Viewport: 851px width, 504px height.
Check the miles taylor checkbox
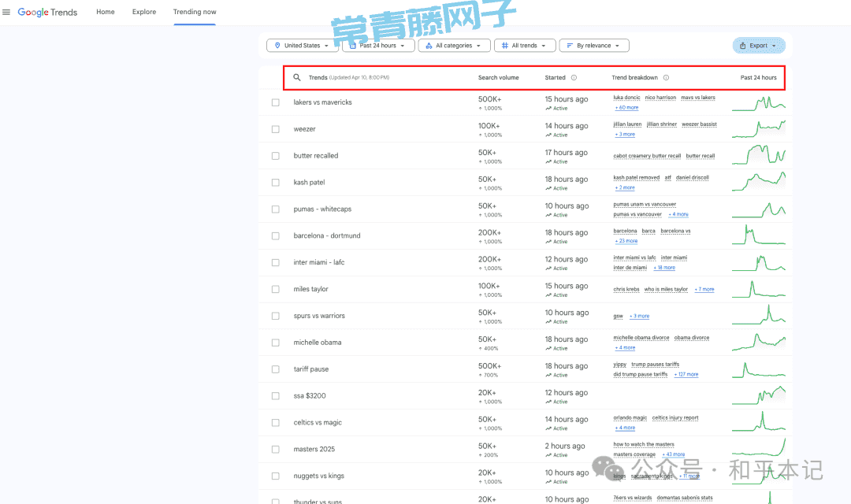pos(276,289)
